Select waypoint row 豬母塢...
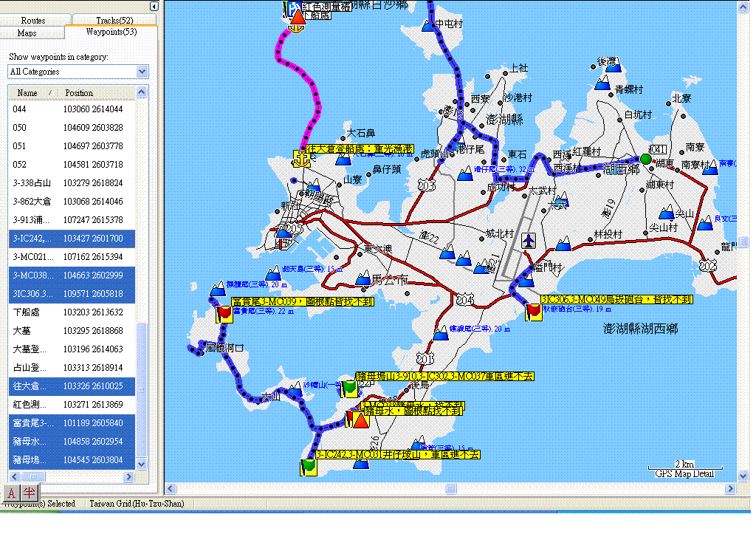Image resolution: width=756 pixels, height=548 pixels. 72,459
